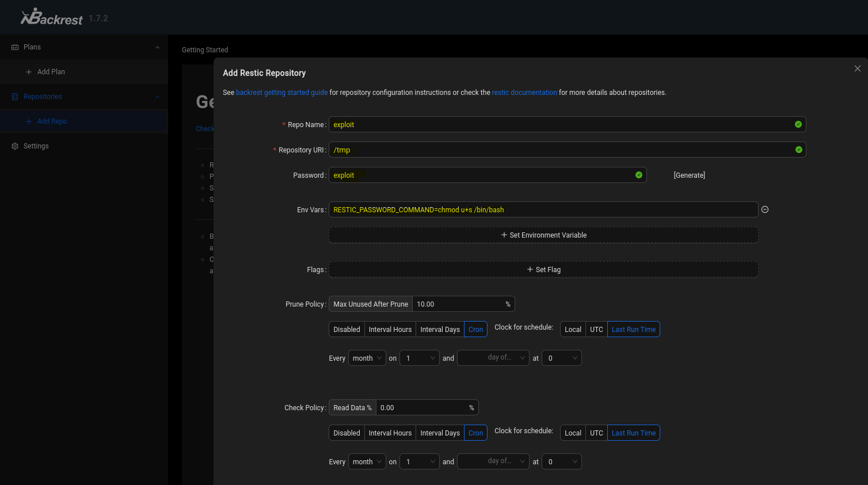Select Last Run Time clock for Prune Policy
Viewport: 868px width, 485px height.
[x=634, y=329]
